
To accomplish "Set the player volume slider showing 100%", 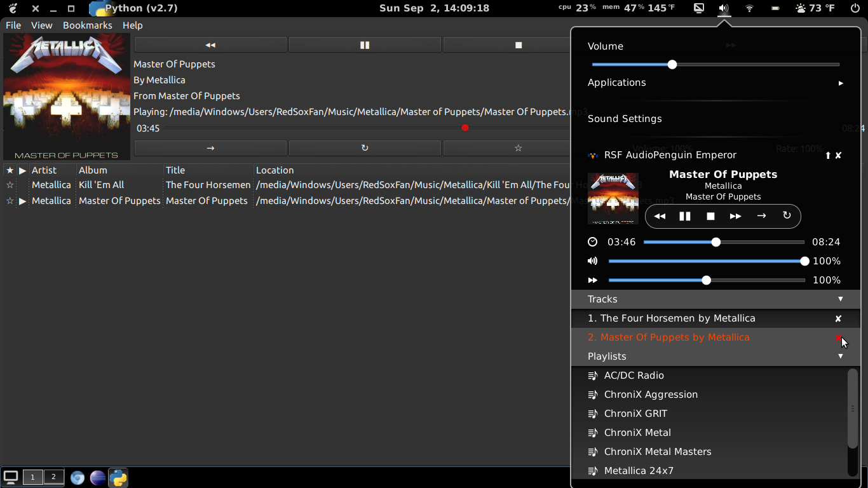I will (x=709, y=261).
